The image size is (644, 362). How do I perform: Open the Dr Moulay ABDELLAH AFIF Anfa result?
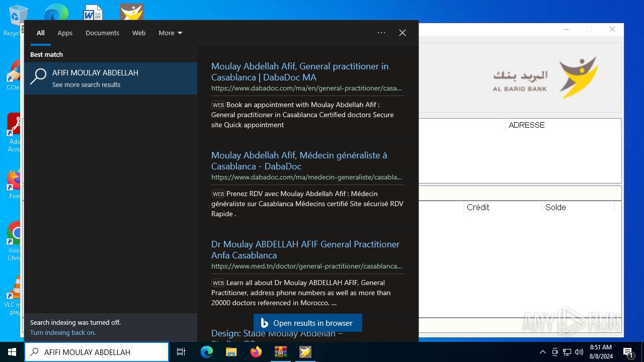(x=305, y=250)
